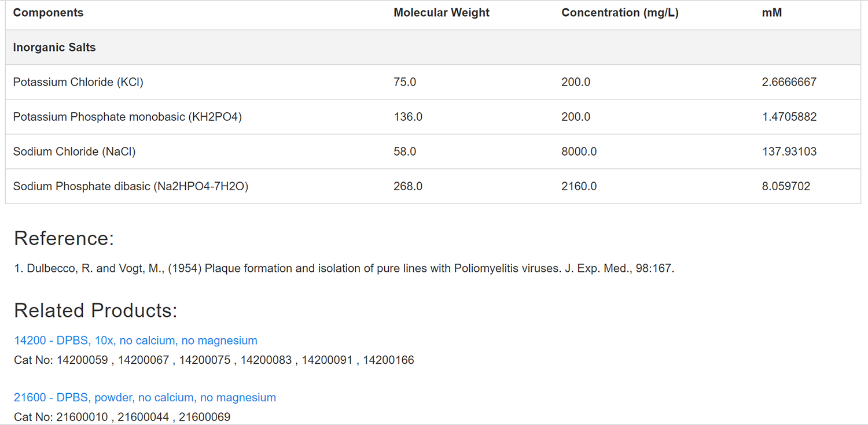The height and width of the screenshot is (425, 868).
Task: Click the Molecular Weight column header
Action: (x=442, y=13)
